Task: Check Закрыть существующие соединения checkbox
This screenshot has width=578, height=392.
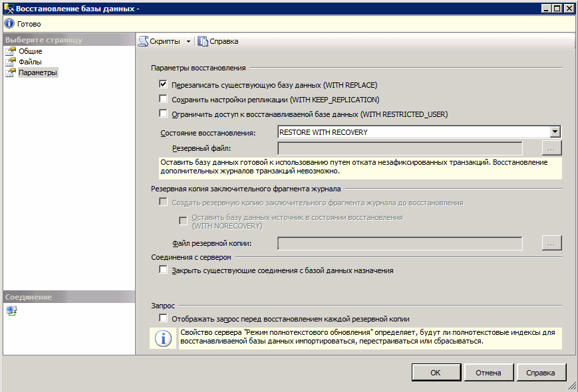Action: tap(163, 270)
